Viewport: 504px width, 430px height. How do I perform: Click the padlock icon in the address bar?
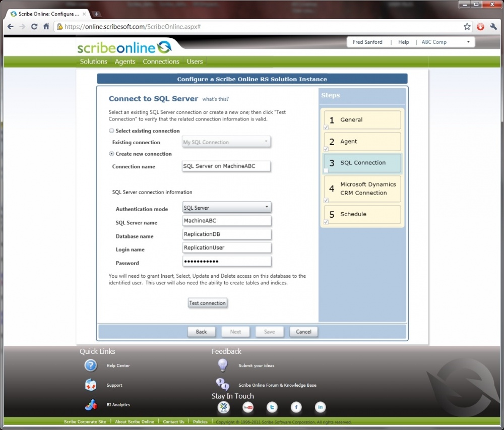coord(59,27)
